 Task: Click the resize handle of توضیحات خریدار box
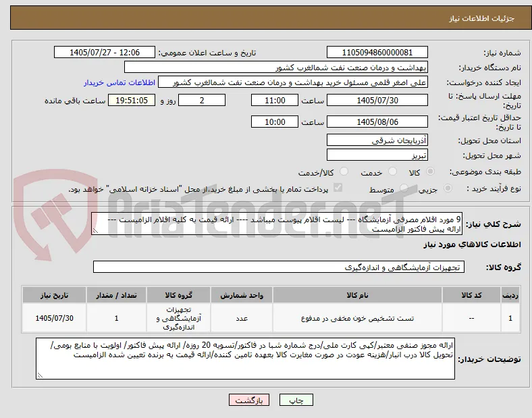pos(40,375)
